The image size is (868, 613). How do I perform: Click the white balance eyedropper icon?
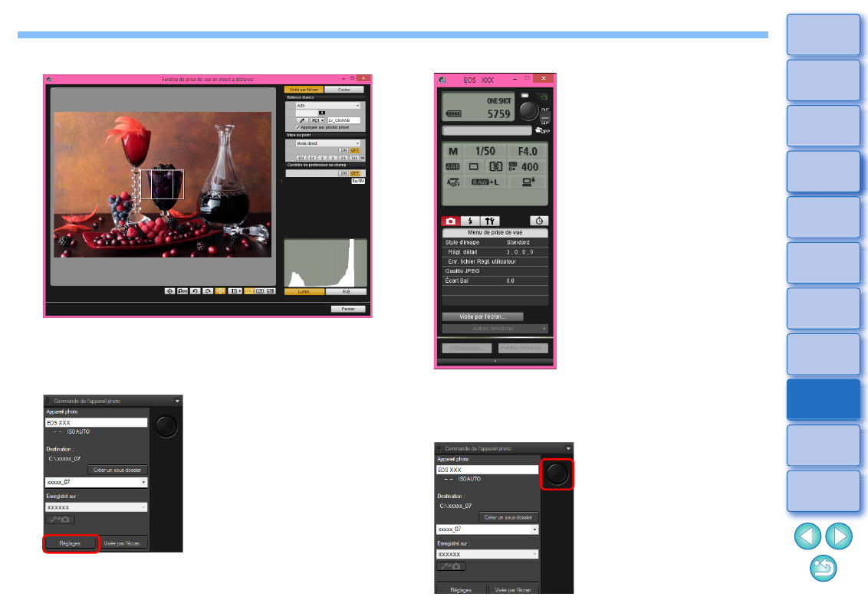point(302,120)
